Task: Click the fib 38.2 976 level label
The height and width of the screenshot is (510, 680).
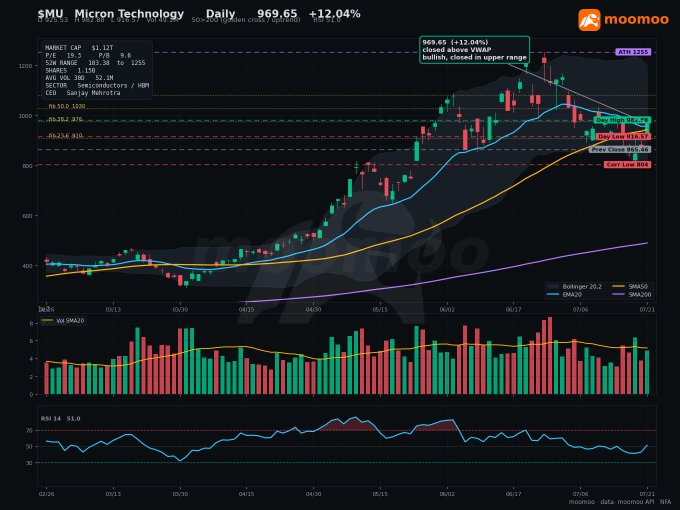Action: click(65, 119)
